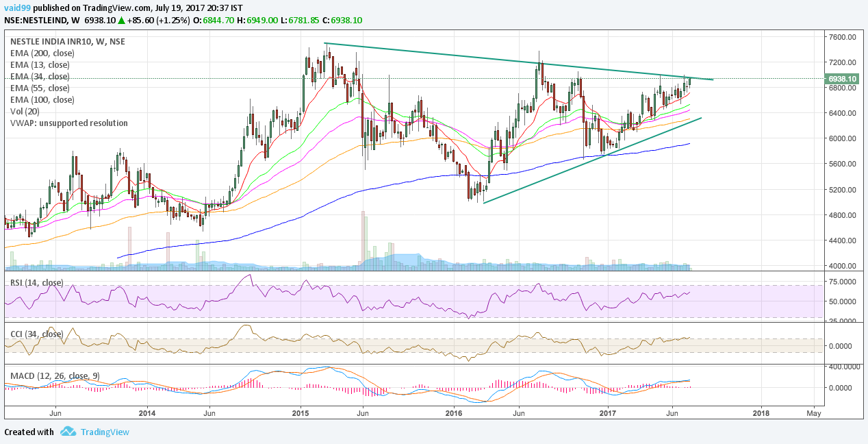Click the TradingView cloud logo icon
The image size is (868, 444).
coord(67,432)
